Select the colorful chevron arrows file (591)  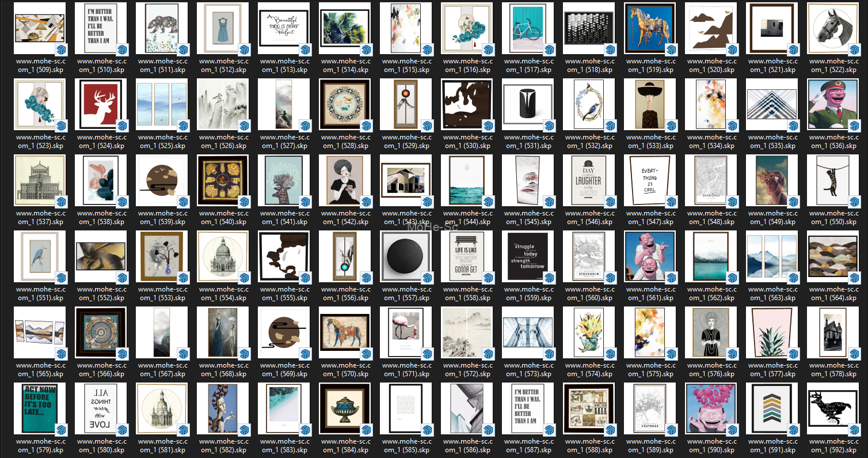[772, 408]
